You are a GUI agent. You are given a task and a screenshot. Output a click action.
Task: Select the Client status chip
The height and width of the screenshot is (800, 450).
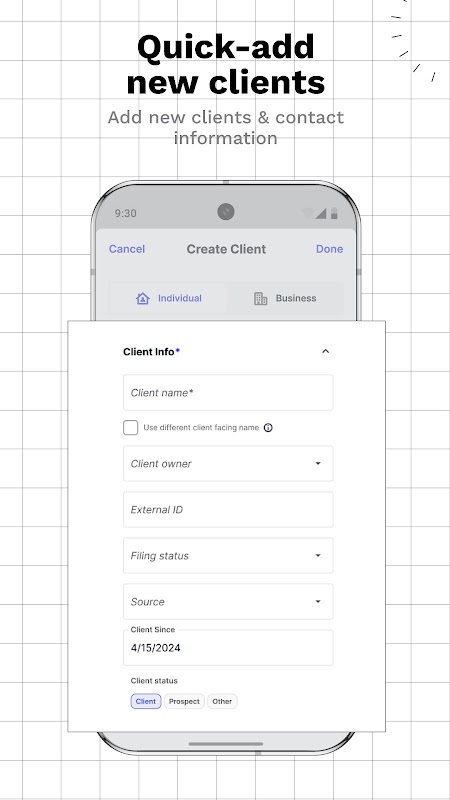(x=146, y=701)
